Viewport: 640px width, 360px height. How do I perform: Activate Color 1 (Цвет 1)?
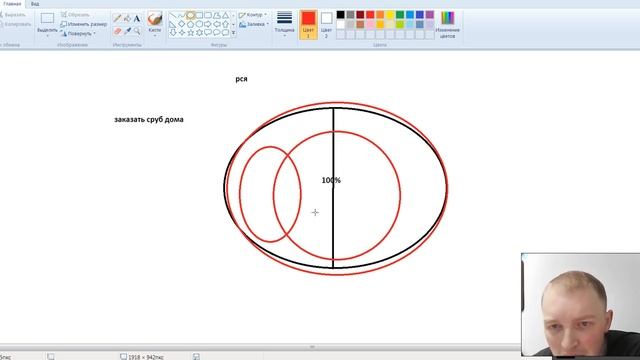click(308, 25)
